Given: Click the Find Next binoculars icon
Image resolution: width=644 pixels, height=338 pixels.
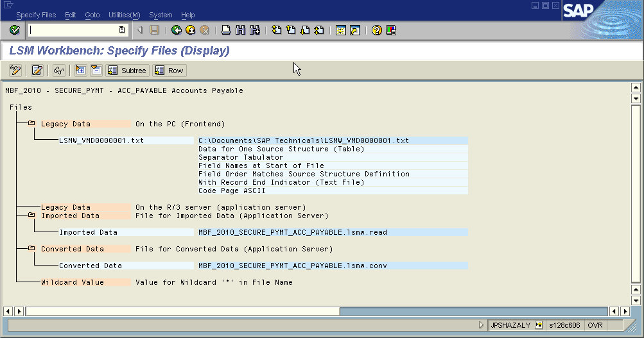Looking at the screenshot, I should pos(255,30).
